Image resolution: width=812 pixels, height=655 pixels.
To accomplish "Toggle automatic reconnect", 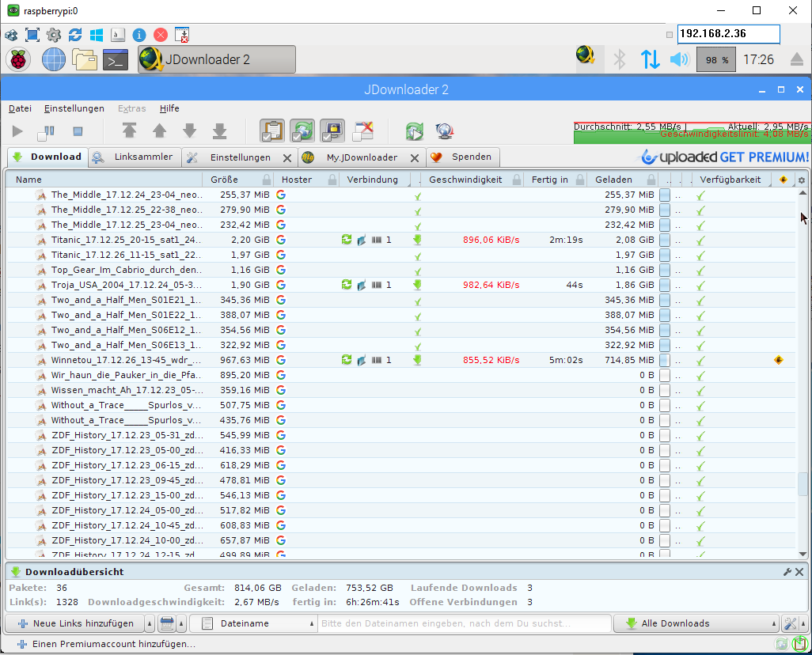I will click(302, 131).
